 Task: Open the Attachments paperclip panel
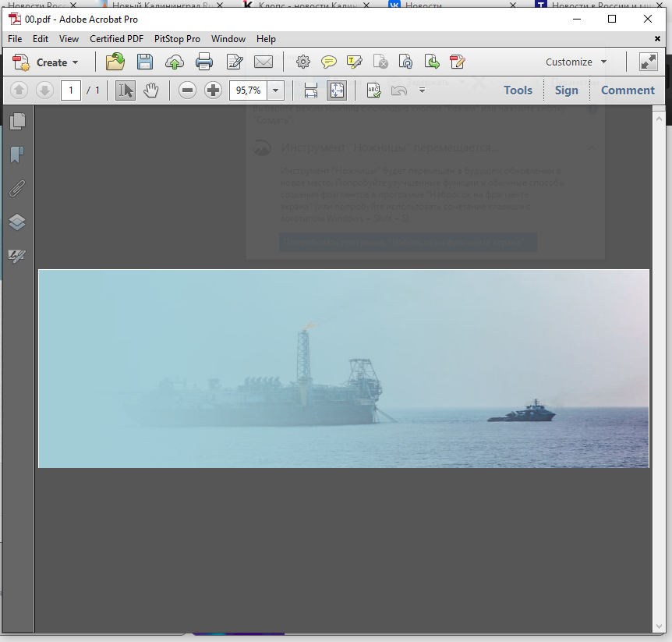click(x=17, y=189)
